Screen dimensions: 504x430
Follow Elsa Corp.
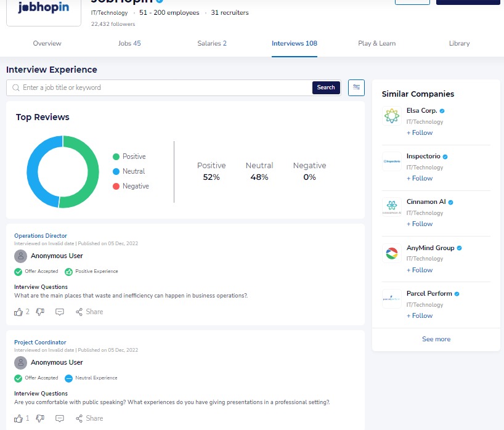point(420,132)
